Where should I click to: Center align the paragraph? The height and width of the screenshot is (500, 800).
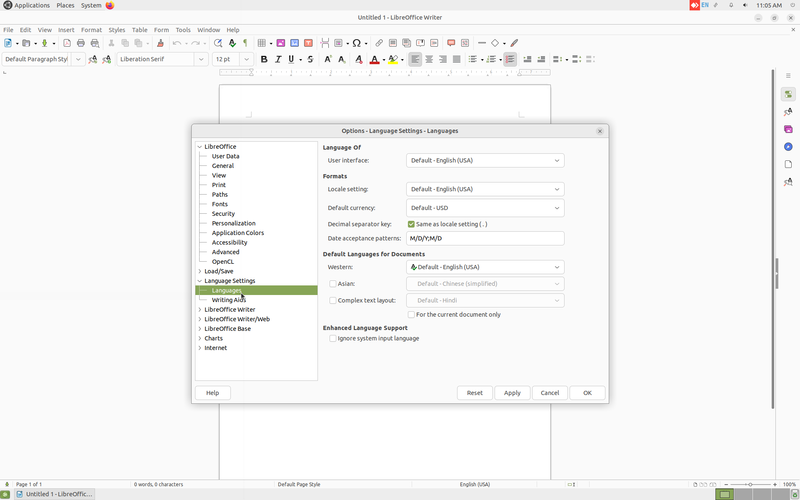429,59
